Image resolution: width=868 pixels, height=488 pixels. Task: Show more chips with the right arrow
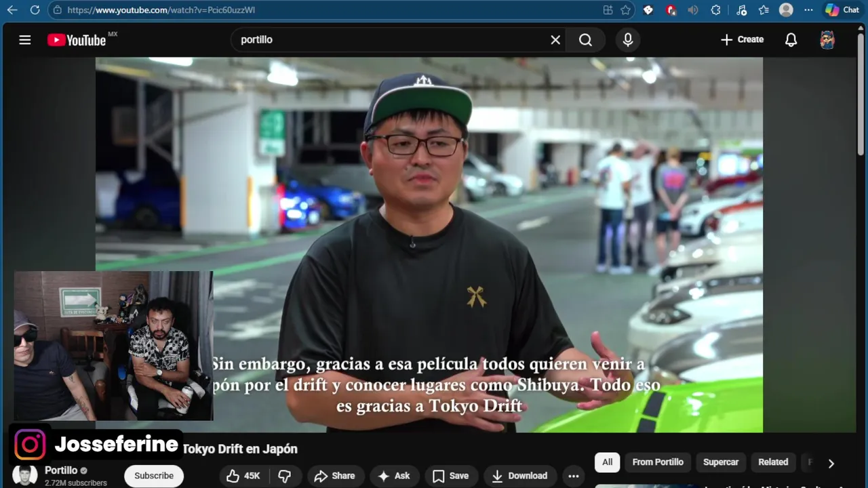pyautogui.click(x=831, y=464)
